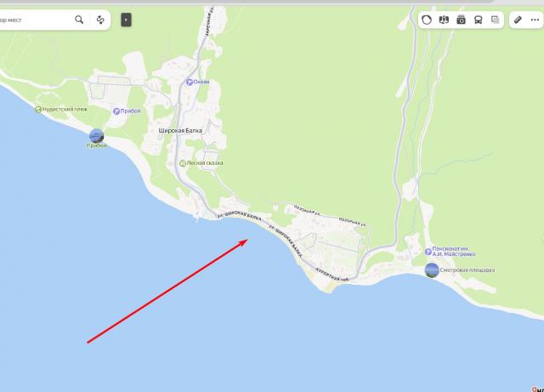Toggle the round traffic layer icon
The height and width of the screenshot is (392, 544).
coord(427,20)
